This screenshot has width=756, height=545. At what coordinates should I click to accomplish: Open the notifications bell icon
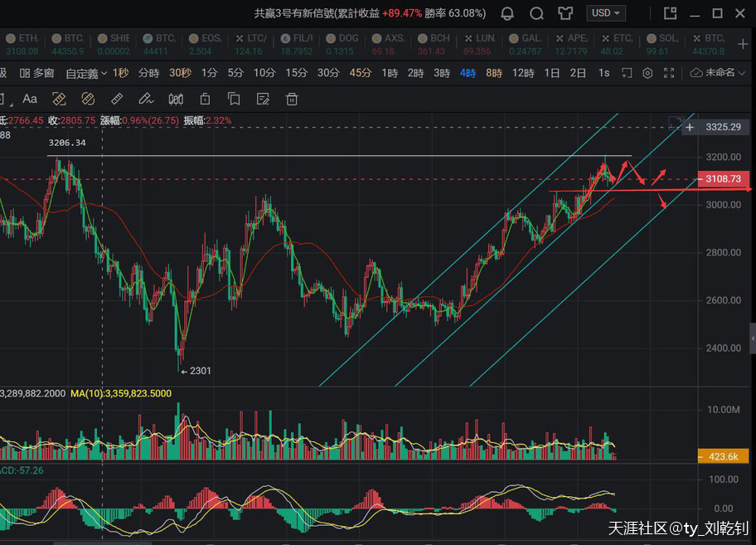[x=507, y=13]
